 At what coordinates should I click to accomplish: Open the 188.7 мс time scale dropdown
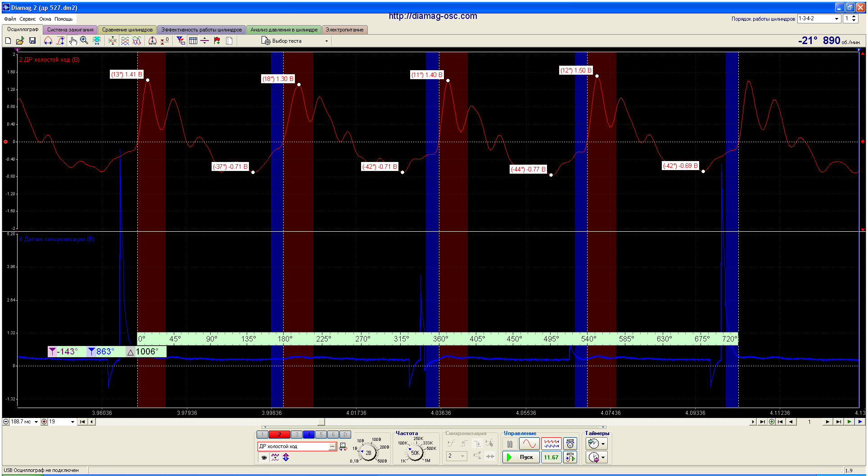(36, 422)
